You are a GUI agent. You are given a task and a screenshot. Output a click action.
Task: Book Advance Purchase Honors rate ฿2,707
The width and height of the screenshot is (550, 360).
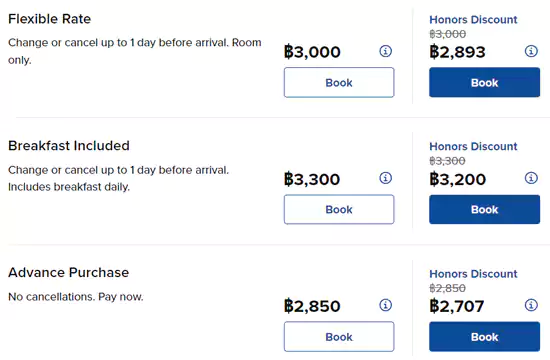pyautogui.click(x=484, y=336)
